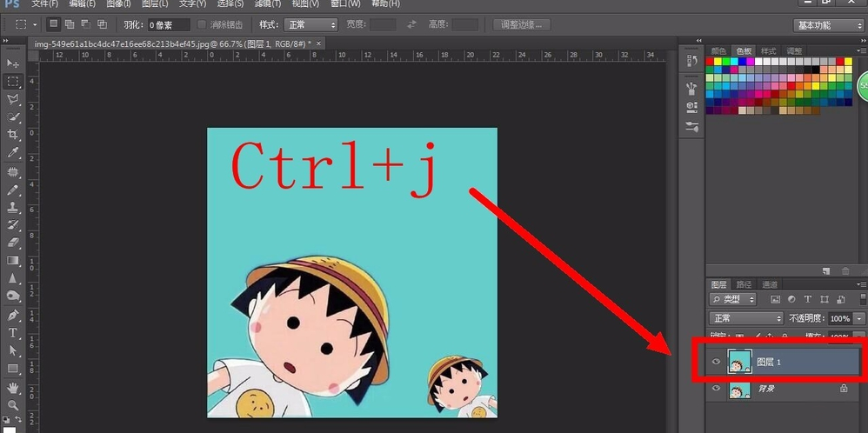Viewport: 868px width, 433px height.
Task: Open layer blend mode 正常 dropdown
Action: (747, 318)
